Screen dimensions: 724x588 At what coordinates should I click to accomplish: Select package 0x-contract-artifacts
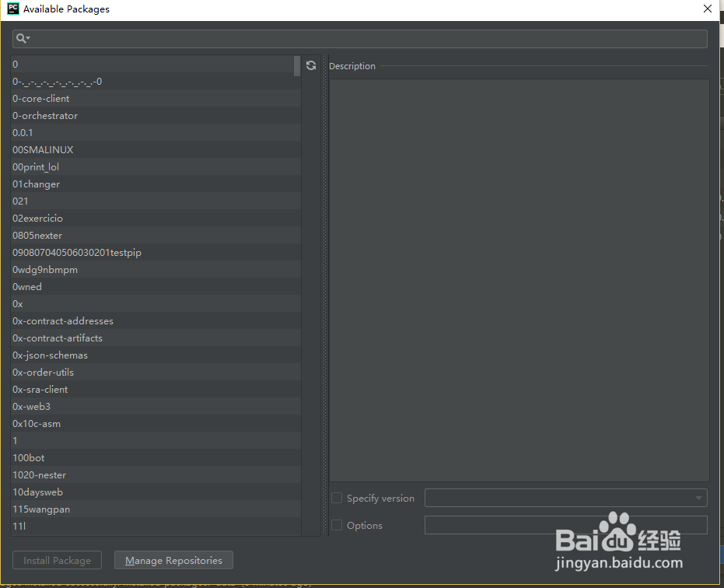pyautogui.click(x=156, y=338)
